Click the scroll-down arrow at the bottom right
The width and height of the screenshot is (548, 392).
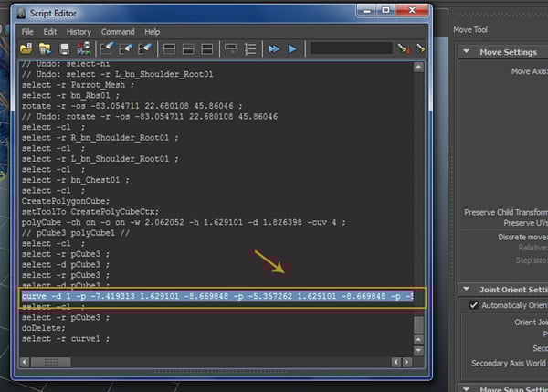[418, 350]
